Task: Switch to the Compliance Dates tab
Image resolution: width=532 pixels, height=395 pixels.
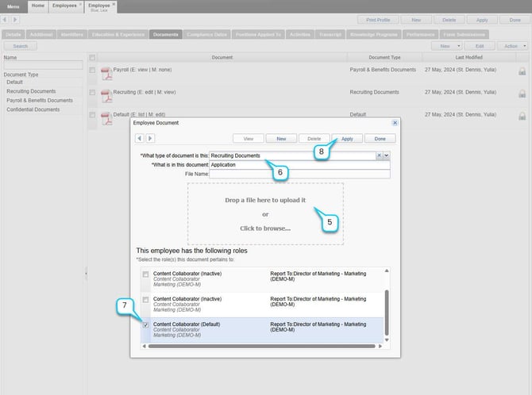Action: [207, 34]
